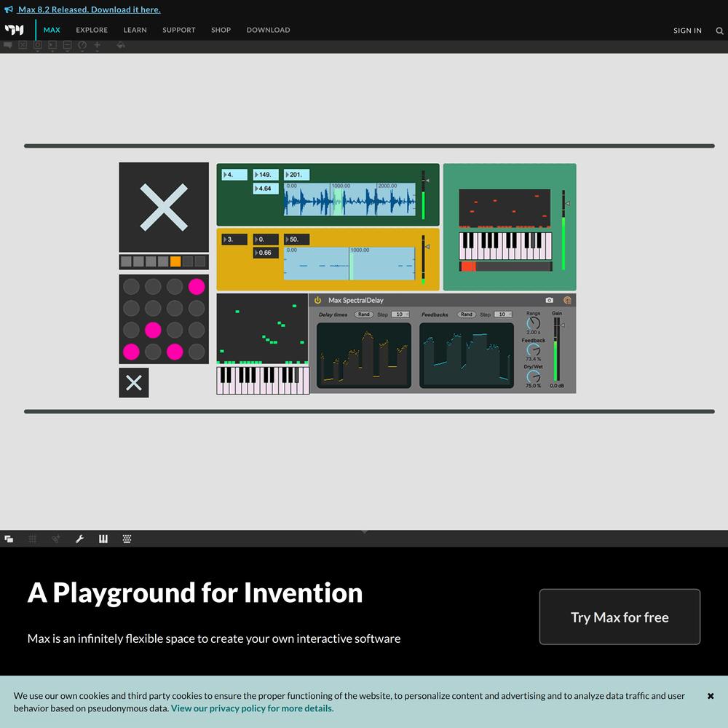Click the dimmed snap icon beside the grid

pos(56,539)
